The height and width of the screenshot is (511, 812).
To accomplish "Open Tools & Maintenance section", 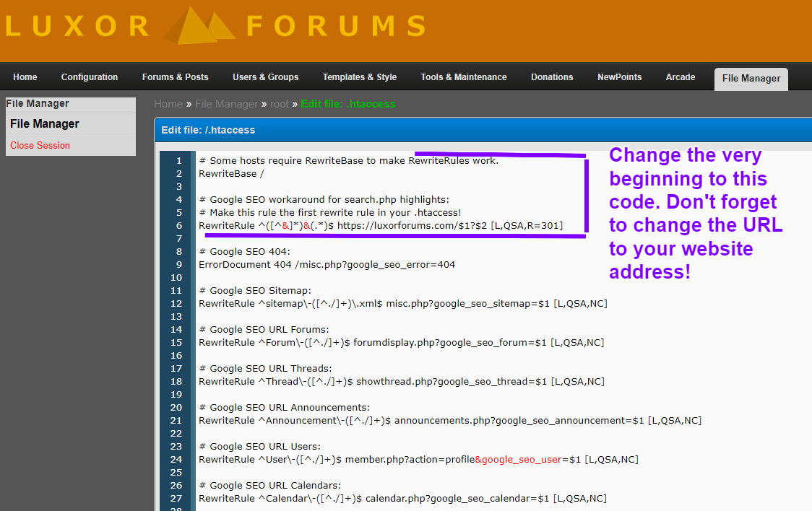I will click(464, 77).
